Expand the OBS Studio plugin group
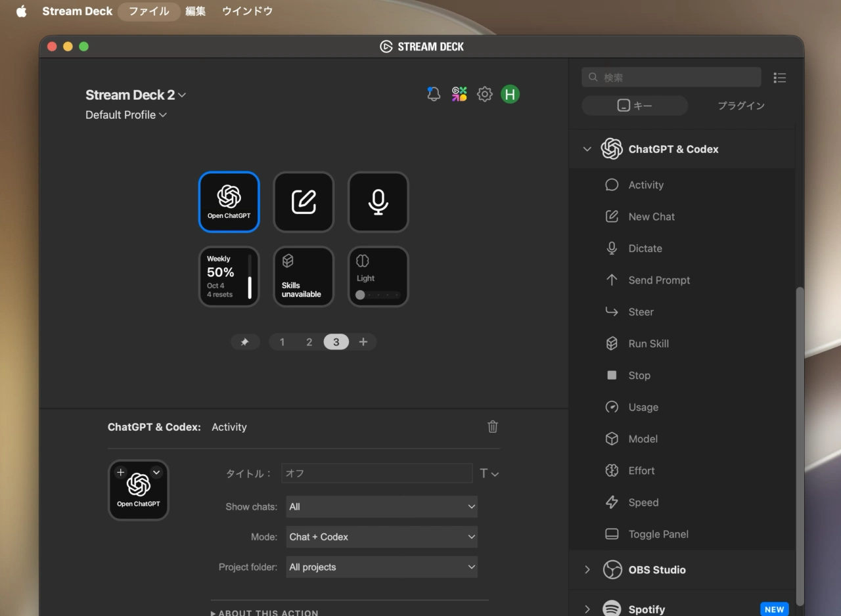This screenshot has width=841, height=616. point(587,570)
